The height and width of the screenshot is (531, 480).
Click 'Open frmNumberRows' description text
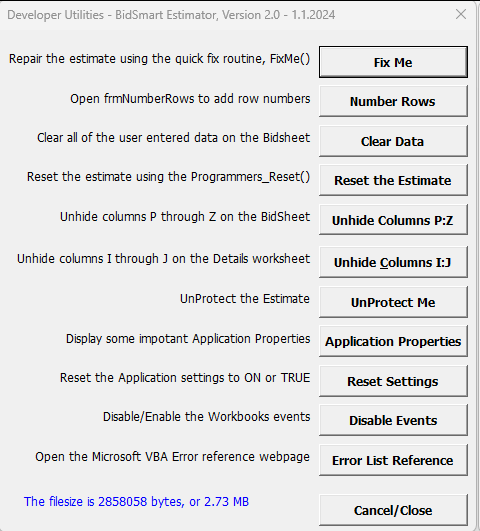pos(190,99)
